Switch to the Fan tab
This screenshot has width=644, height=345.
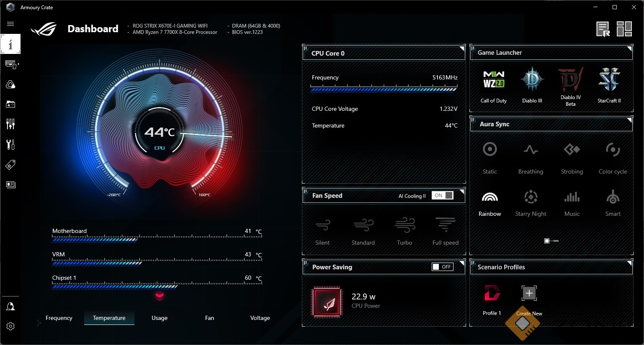pyautogui.click(x=210, y=318)
